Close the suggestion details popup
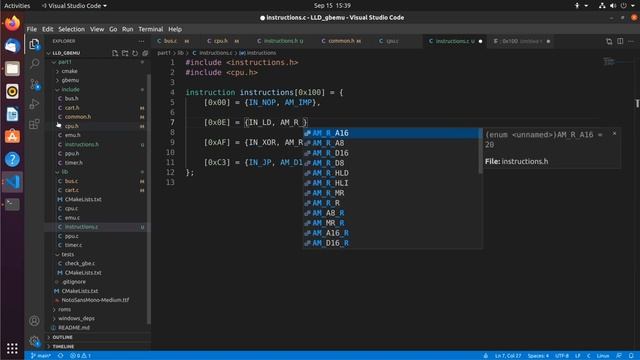640x360 pixels. click(x=614, y=133)
